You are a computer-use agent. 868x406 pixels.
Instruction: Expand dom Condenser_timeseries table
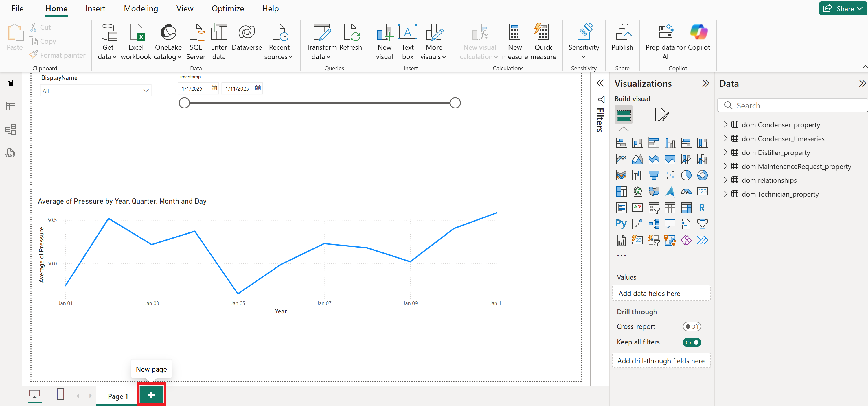(725, 138)
